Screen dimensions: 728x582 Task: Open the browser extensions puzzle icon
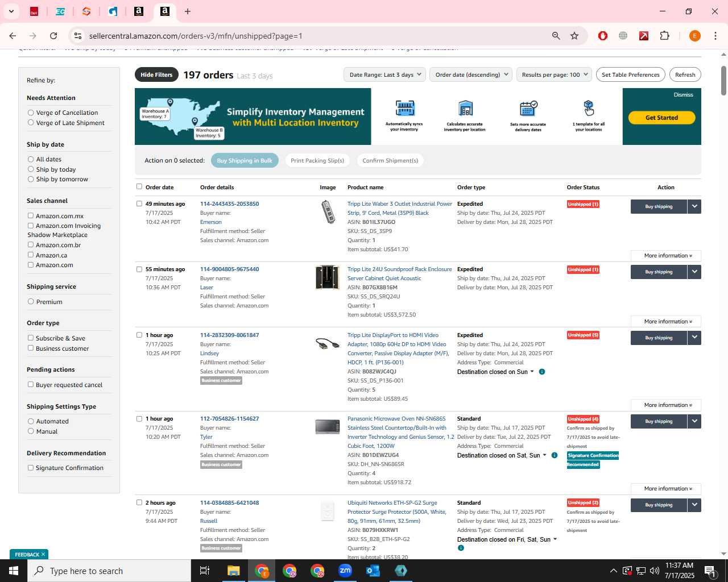coord(664,36)
